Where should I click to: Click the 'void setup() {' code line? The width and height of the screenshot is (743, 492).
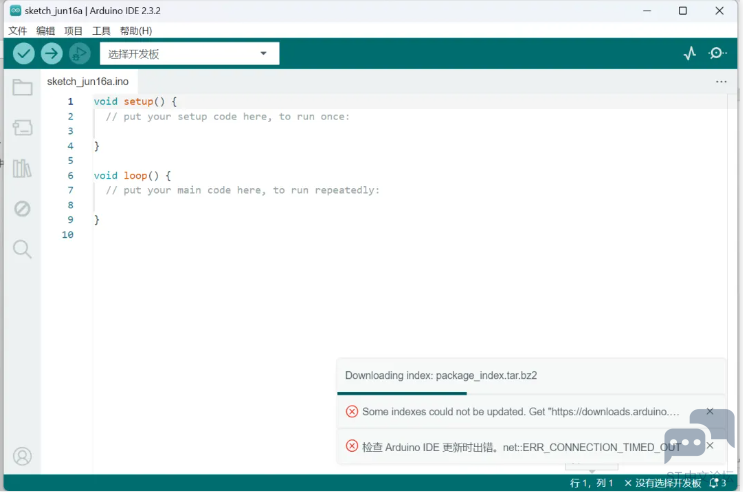135,101
